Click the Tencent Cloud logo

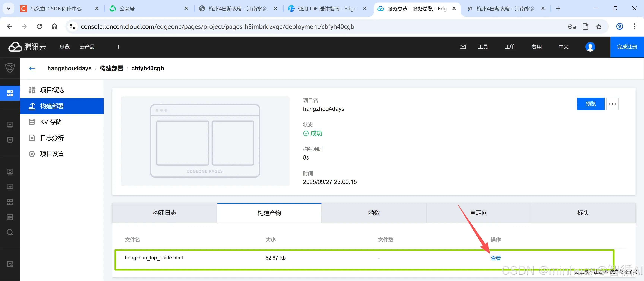[27, 47]
